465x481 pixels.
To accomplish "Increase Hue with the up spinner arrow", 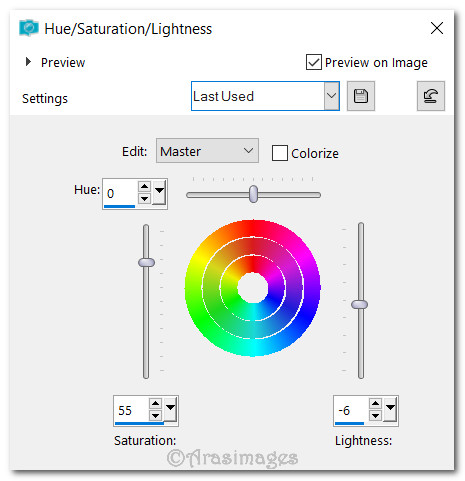I will (x=144, y=186).
